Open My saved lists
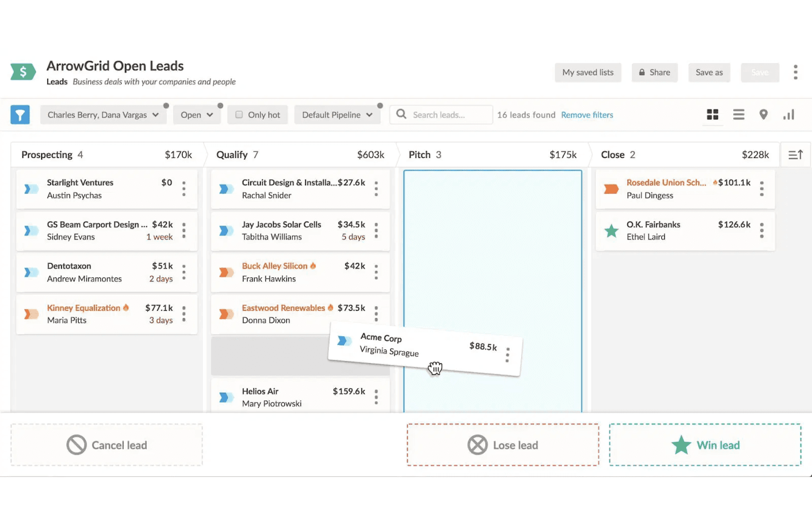Viewport: 812px width, 530px height. (x=588, y=73)
